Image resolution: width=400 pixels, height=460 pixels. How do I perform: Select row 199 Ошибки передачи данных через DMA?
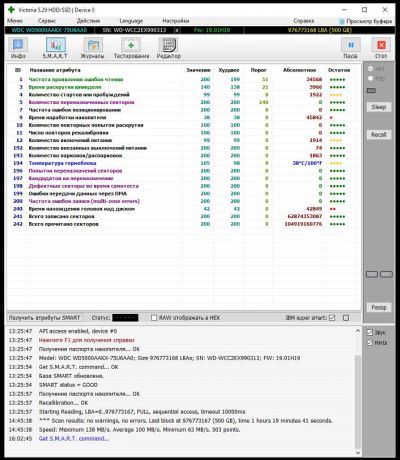[x=183, y=194]
